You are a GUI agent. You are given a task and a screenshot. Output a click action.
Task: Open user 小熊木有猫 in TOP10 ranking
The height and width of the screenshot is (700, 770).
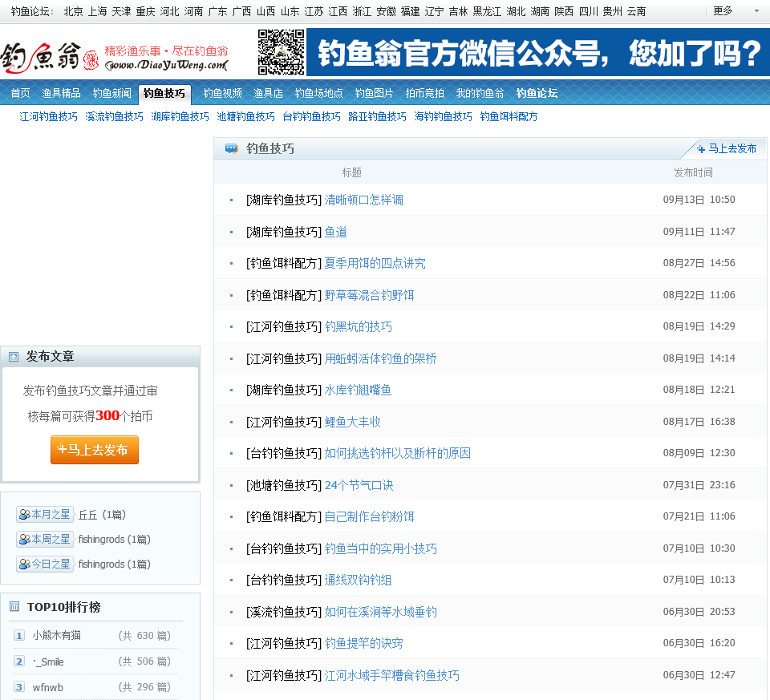[56, 635]
